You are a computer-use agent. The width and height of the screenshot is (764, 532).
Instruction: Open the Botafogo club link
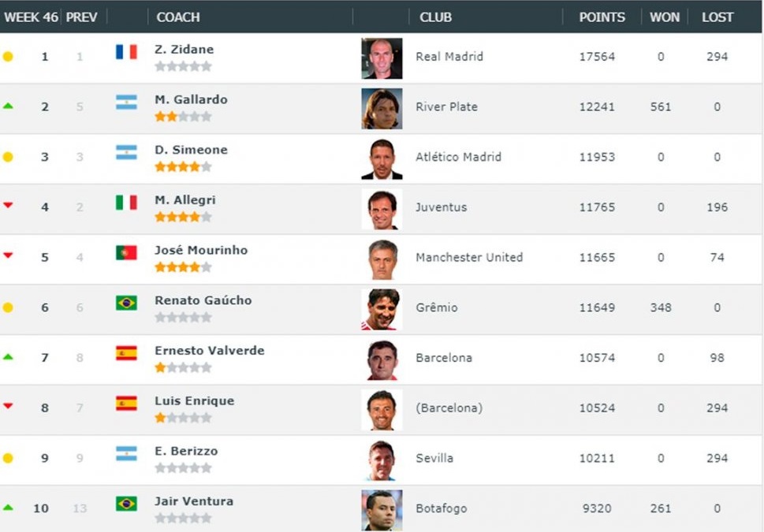(x=442, y=508)
